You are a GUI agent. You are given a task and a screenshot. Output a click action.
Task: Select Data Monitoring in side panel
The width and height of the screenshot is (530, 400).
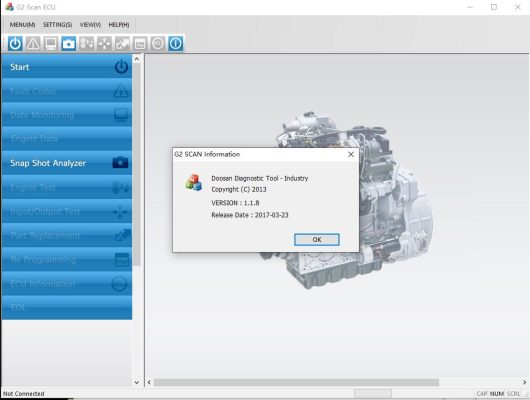point(67,115)
